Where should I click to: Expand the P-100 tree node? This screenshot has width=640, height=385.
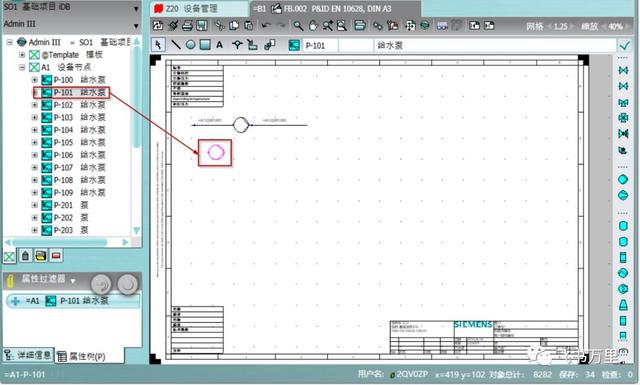pos(35,80)
